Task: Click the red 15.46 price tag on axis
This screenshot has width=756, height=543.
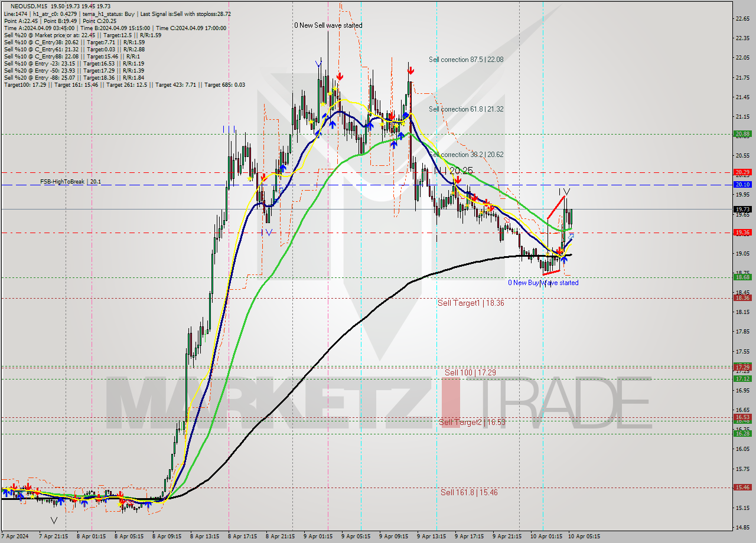Action: tap(742, 488)
